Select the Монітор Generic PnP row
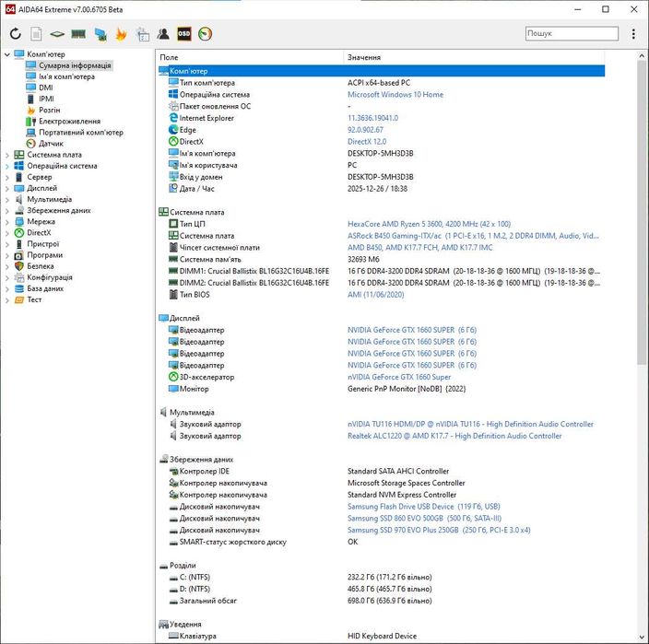The width and height of the screenshot is (649, 644). [381, 389]
